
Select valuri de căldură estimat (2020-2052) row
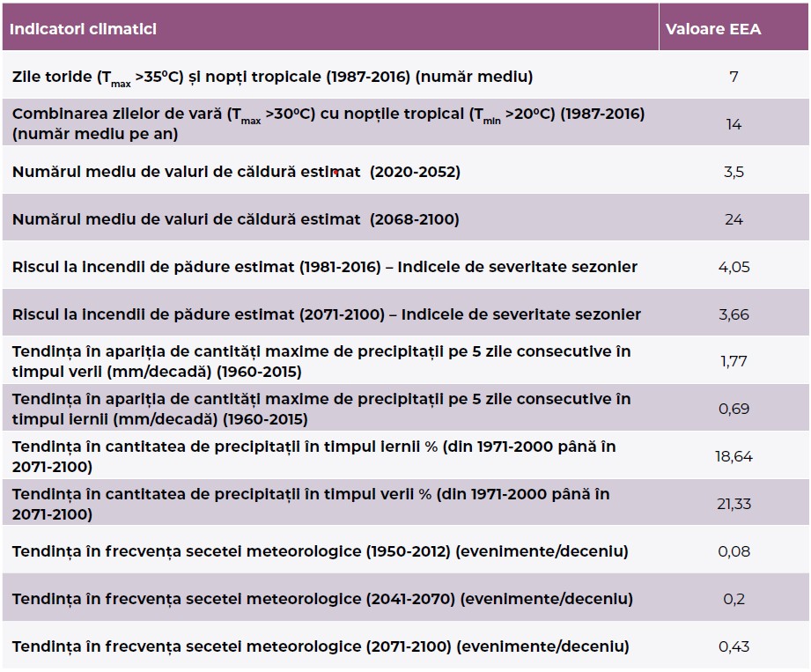(x=236, y=172)
